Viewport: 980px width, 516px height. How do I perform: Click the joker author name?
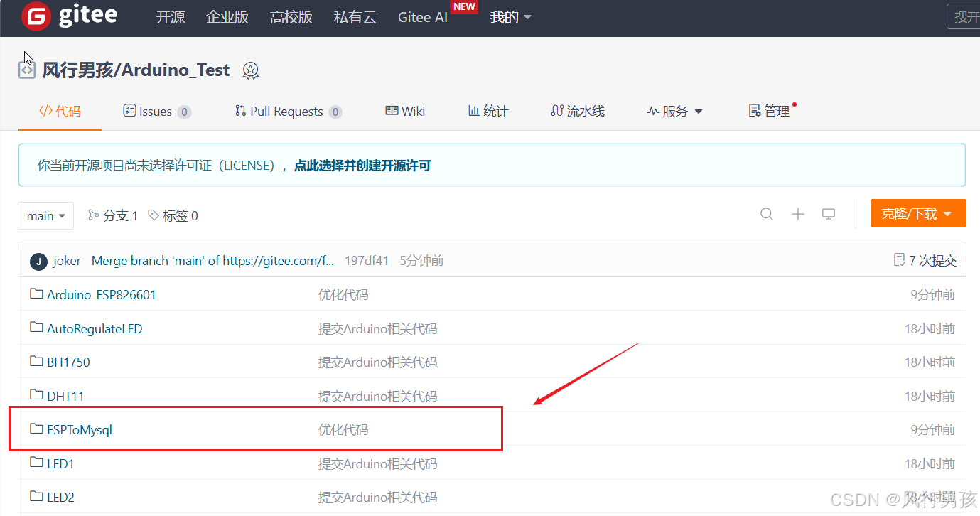pos(67,261)
